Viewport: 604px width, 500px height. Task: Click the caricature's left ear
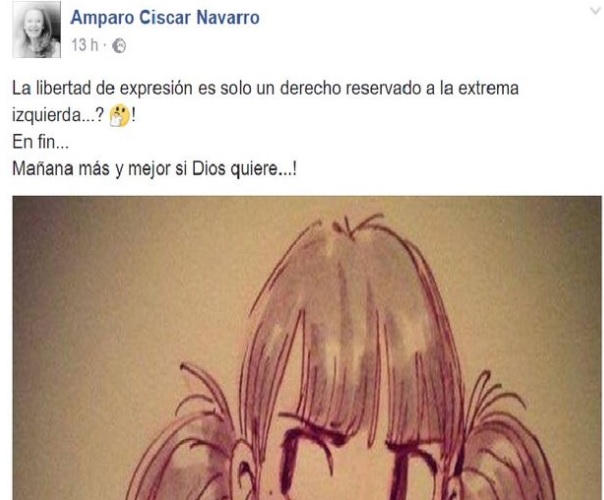click(x=245, y=468)
